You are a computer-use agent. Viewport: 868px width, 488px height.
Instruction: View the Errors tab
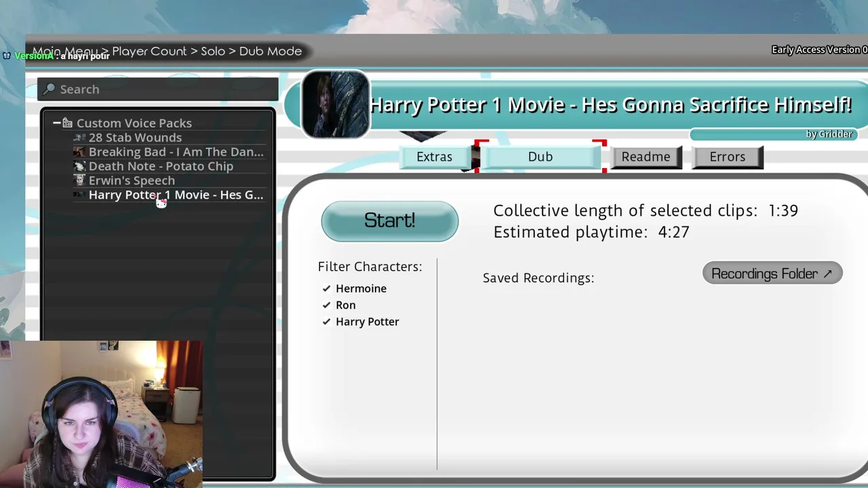[727, 157]
